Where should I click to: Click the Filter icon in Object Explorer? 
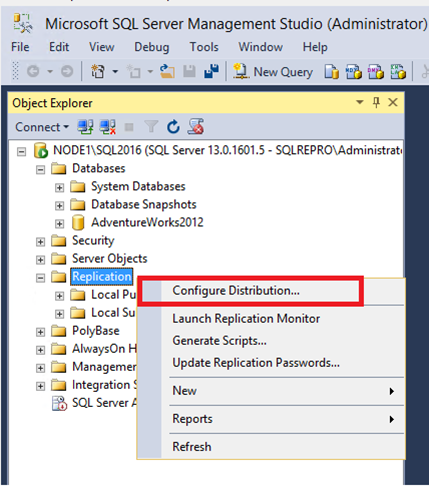point(151,127)
